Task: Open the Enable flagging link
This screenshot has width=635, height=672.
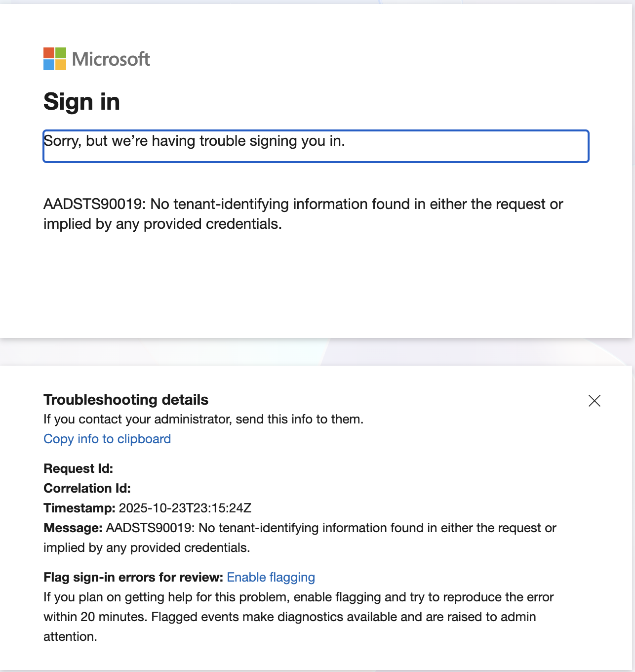Action: (x=271, y=577)
